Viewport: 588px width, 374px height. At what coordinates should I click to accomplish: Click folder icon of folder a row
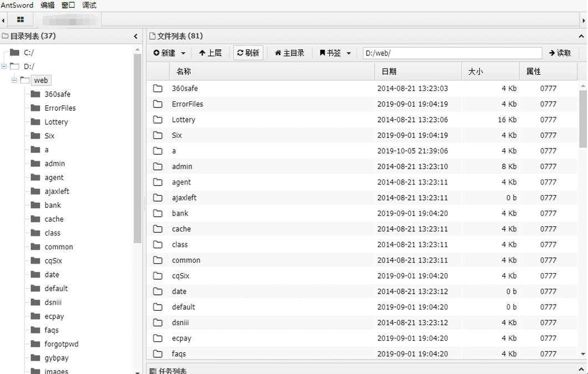pyautogui.click(x=158, y=151)
